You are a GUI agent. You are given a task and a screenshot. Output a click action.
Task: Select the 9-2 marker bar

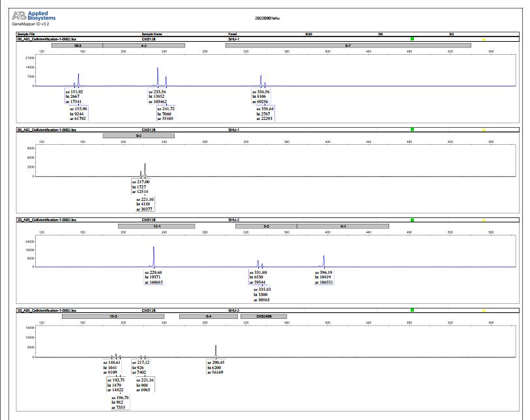(139, 136)
